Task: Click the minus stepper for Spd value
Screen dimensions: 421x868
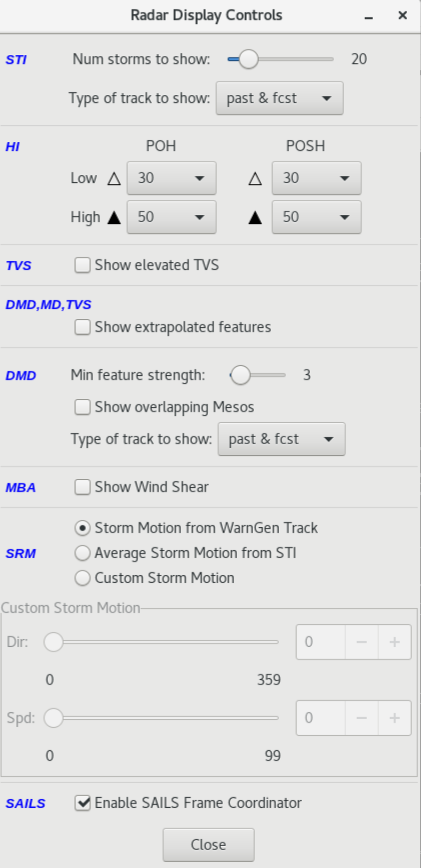Action: pos(362,718)
